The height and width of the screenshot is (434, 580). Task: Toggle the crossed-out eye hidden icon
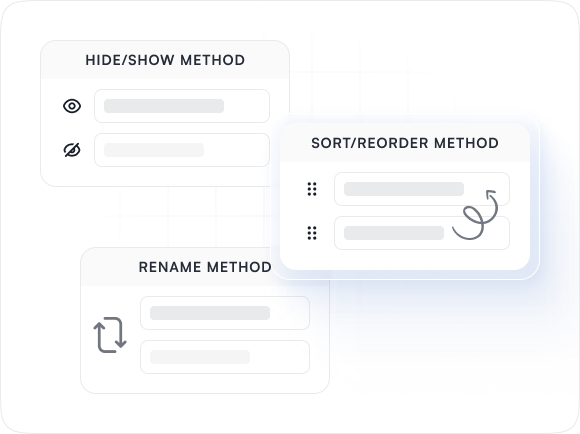point(72,150)
